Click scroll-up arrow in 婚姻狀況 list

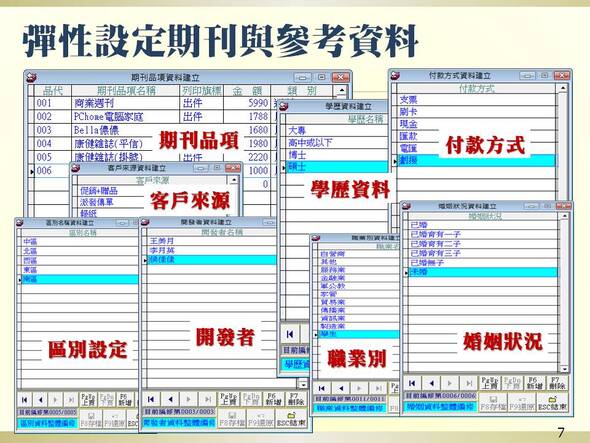tap(564, 216)
